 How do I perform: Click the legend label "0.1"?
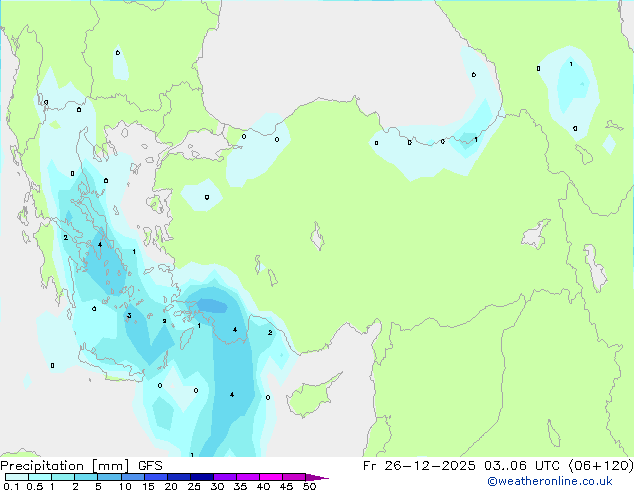click(x=11, y=486)
